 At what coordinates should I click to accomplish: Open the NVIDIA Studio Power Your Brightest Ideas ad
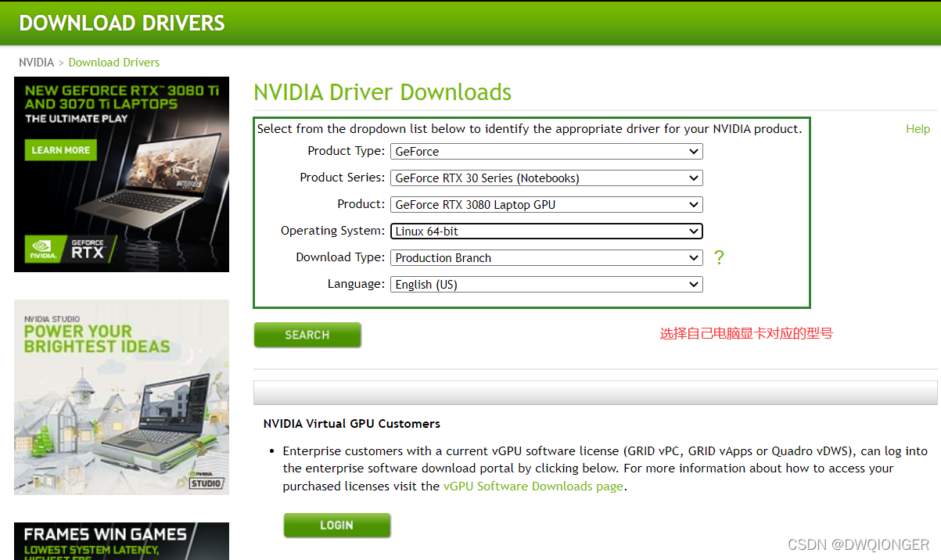pyautogui.click(x=121, y=397)
